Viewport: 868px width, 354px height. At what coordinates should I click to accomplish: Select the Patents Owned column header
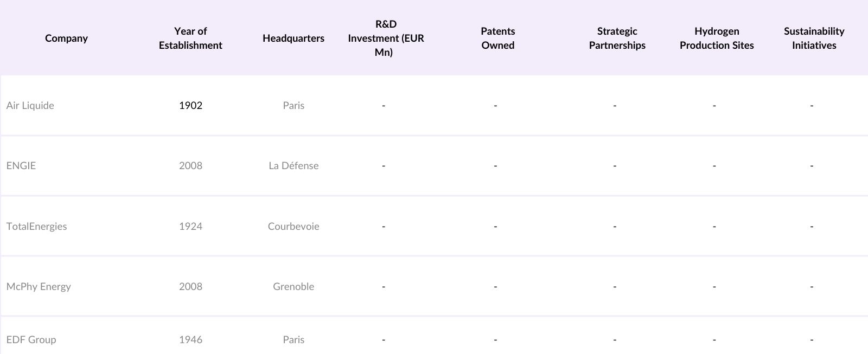[x=497, y=38]
